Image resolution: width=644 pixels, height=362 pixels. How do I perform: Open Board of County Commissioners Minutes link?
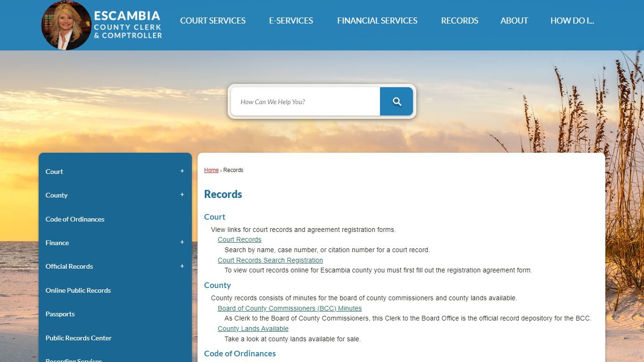pos(289,308)
